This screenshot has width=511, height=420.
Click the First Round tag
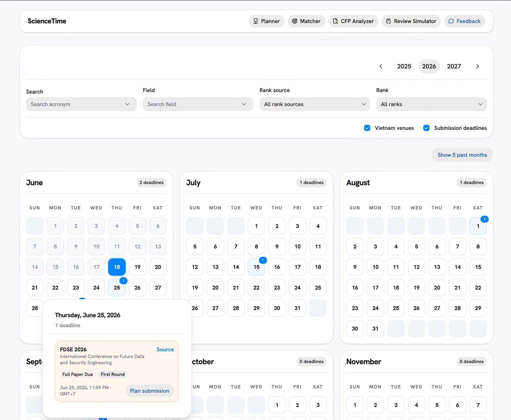pyautogui.click(x=113, y=374)
